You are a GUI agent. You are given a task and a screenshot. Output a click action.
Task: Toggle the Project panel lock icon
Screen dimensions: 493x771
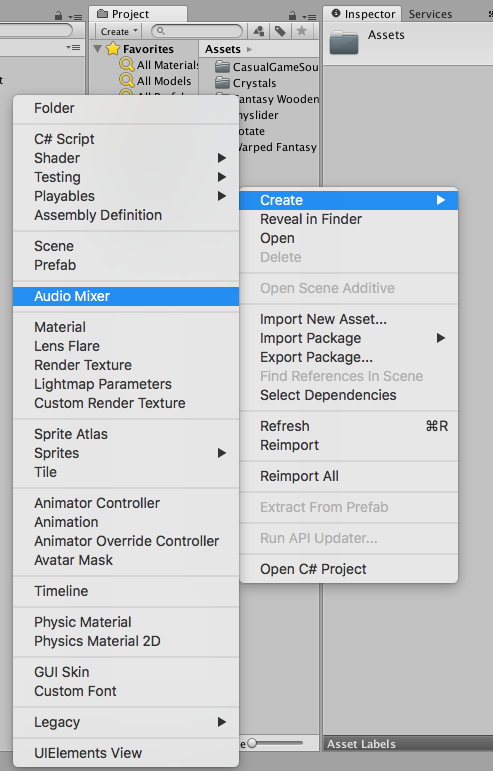click(292, 15)
